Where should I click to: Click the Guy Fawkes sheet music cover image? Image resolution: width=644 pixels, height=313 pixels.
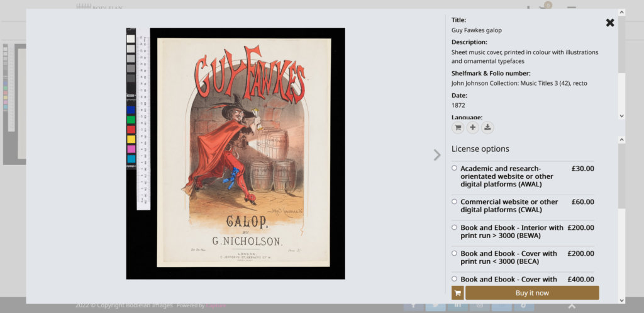coord(243,152)
